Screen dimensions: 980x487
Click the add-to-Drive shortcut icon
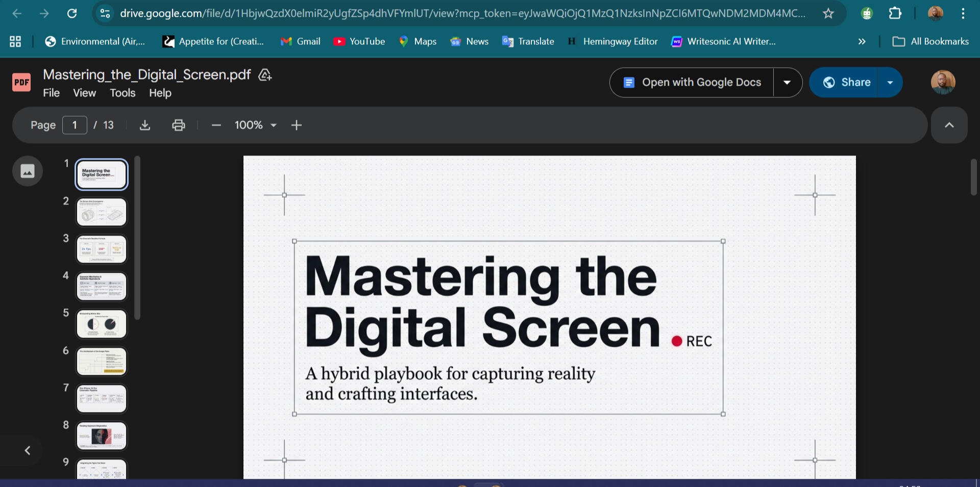[x=265, y=75]
